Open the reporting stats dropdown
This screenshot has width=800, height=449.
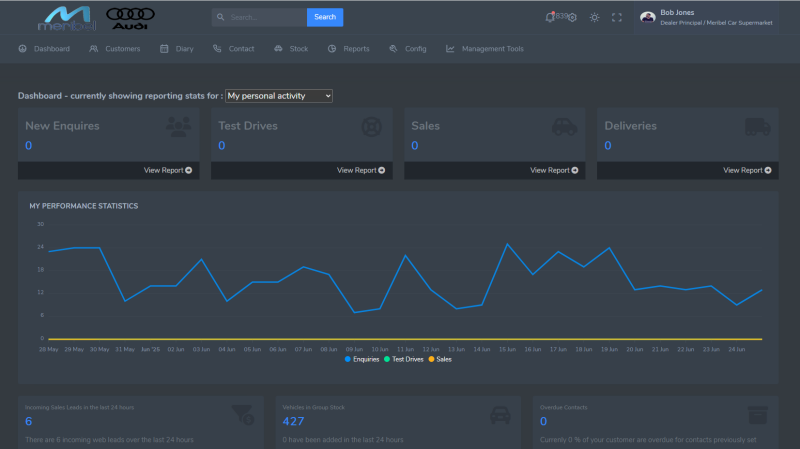[279, 96]
